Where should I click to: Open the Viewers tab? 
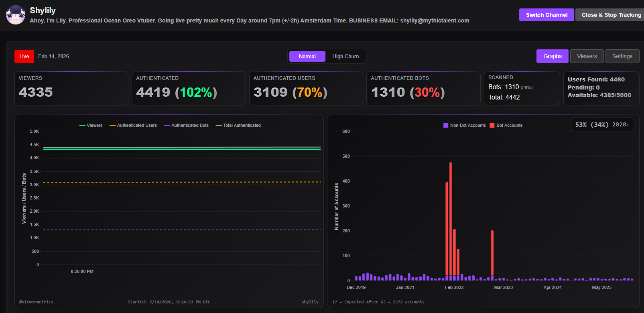pyautogui.click(x=587, y=56)
